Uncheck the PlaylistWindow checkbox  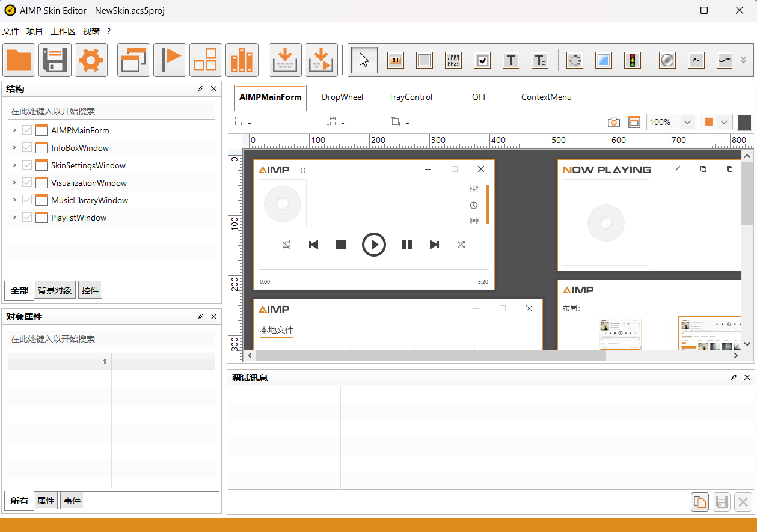tap(27, 218)
